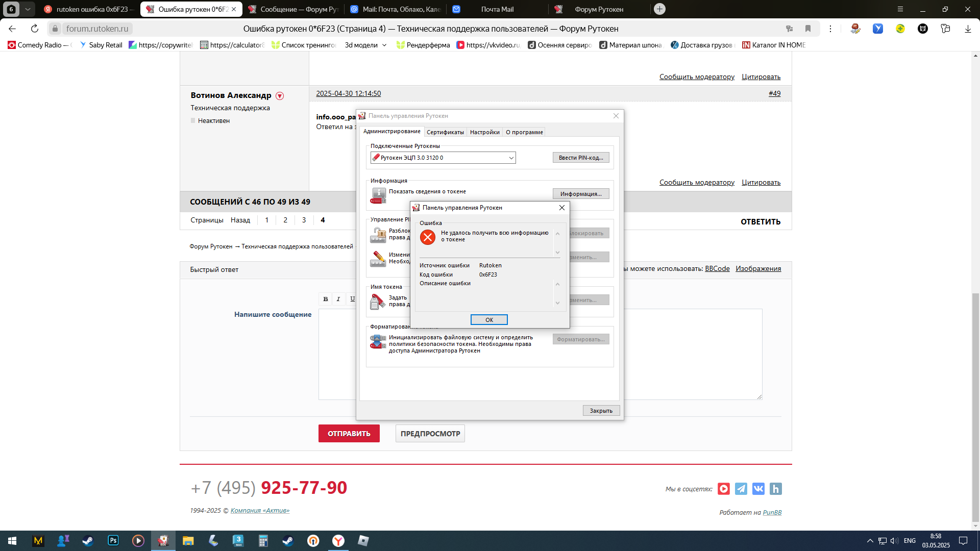The height and width of the screenshot is (551, 980).
Task: Go to forum page 3
Action: pos(304,220)
